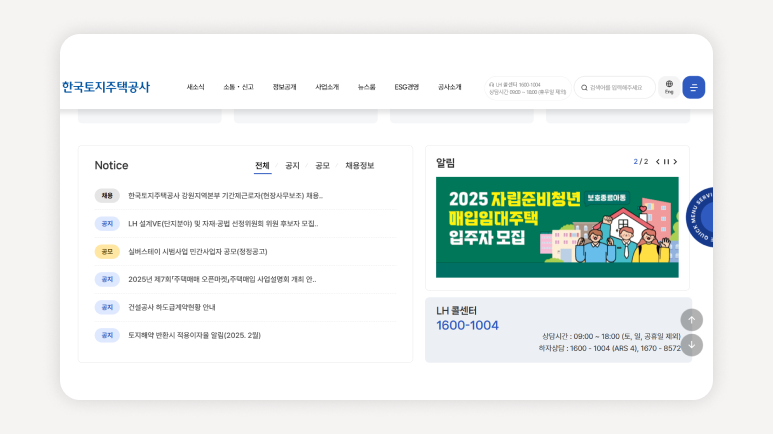Click the yellow 공모 badge
Image resolution: width=773 pixels, height=434 pixels.
107,252
